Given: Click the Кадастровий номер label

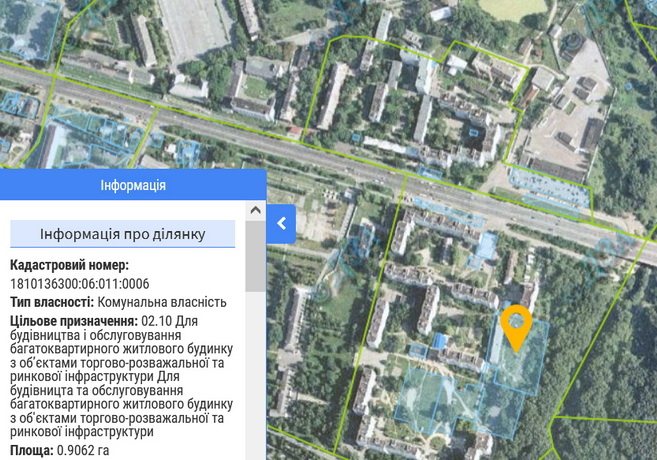Looking at the screenshot, I should [x=69, y=266].
